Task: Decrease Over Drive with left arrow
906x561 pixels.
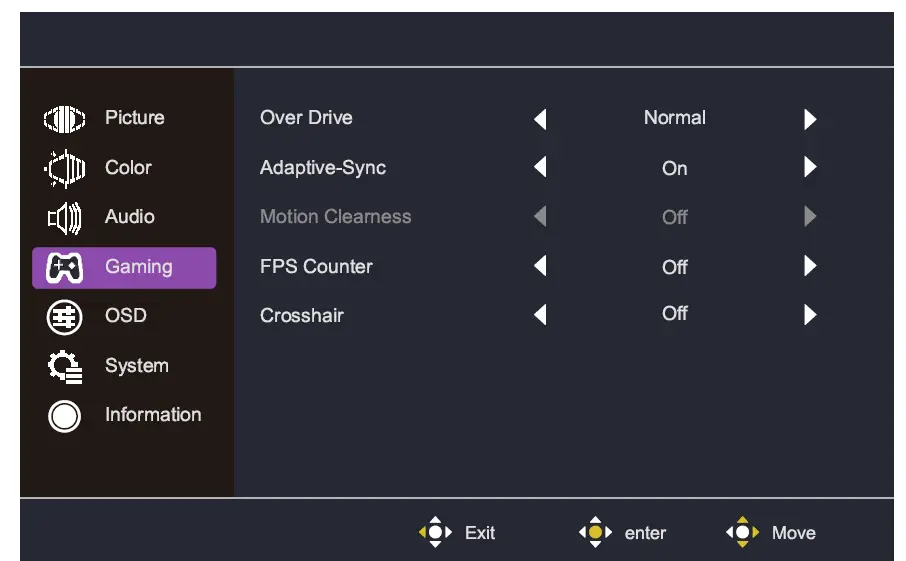Action: point(540,119)
